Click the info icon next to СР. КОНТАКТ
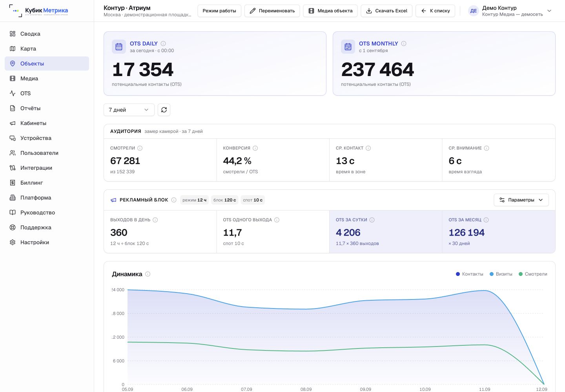The height and width of the screenshot is (392, 565). click(x=368, y=148)
